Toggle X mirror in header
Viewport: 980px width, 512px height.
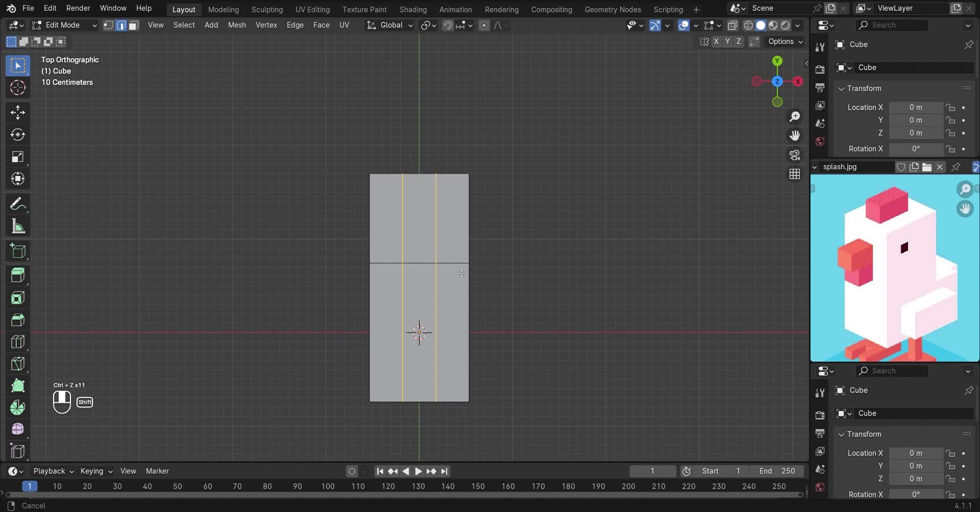716,42
